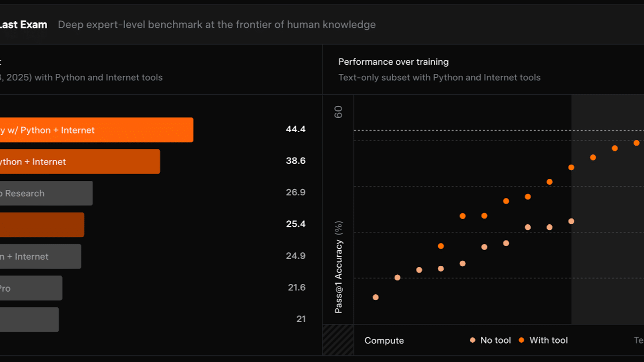The height and width of the screenshot is (362, 644).
Task: Click the gray Research bar
Action: click(46, 193)
